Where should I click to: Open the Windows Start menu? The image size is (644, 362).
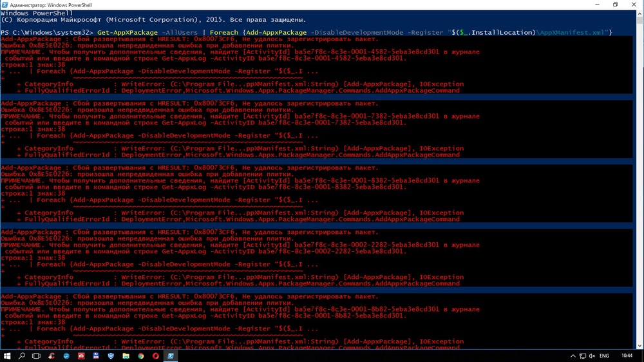7,356
